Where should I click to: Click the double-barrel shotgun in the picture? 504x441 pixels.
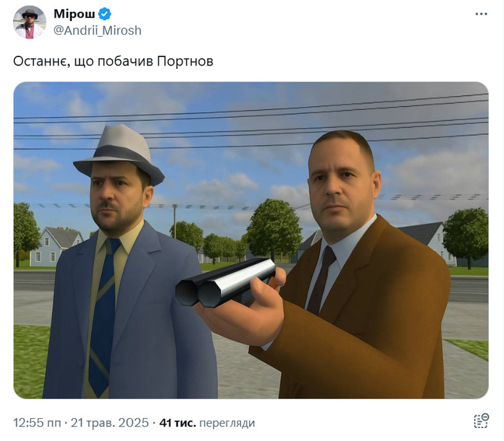pos(226,282)
